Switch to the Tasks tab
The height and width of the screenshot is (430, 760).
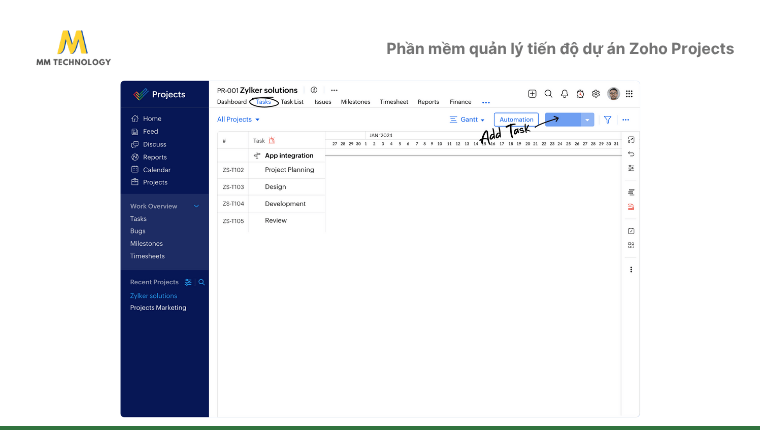[x=264, y=102]
